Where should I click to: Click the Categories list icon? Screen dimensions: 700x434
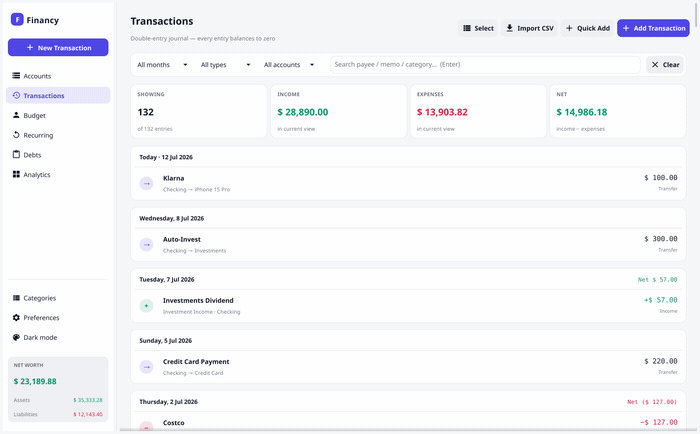pyautogui.click(x=16, y=297)
